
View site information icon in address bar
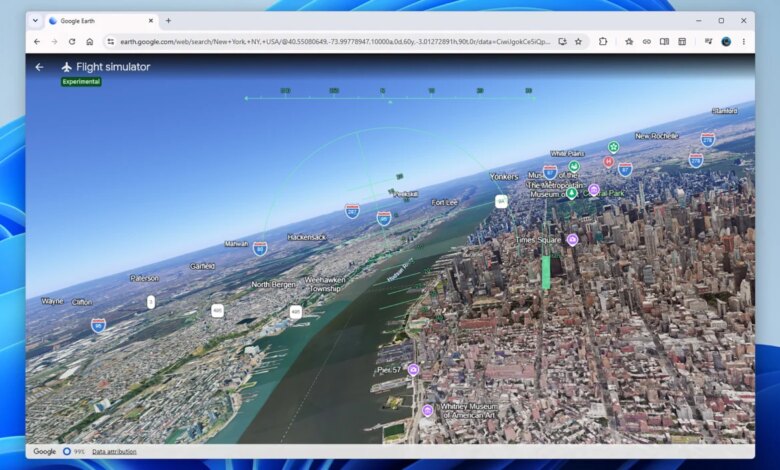[110, 42]
